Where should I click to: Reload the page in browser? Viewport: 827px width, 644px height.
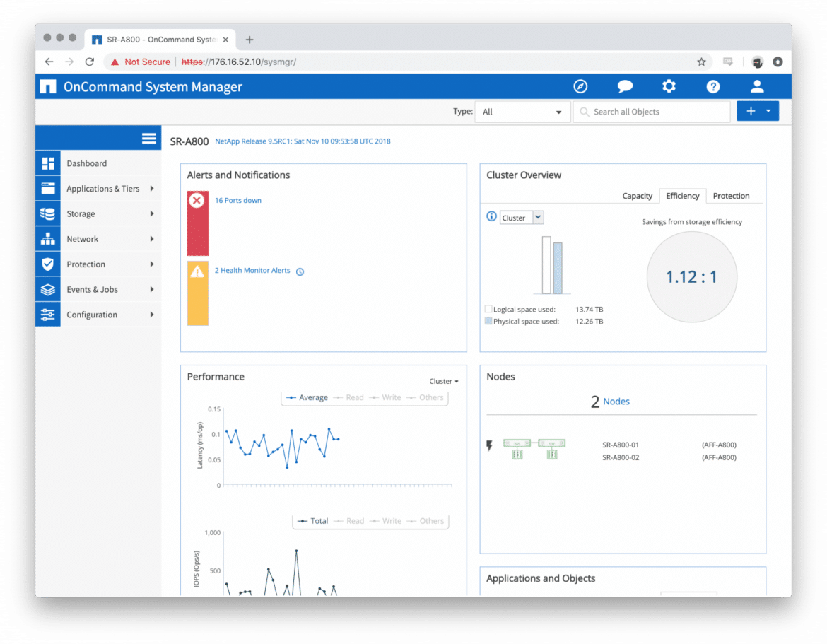click(x=90, y=62)
